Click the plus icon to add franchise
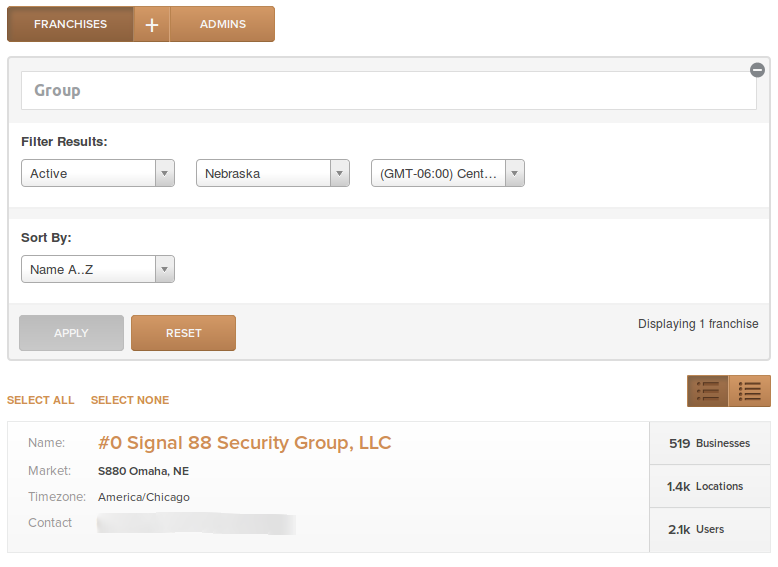 (151, 24)
